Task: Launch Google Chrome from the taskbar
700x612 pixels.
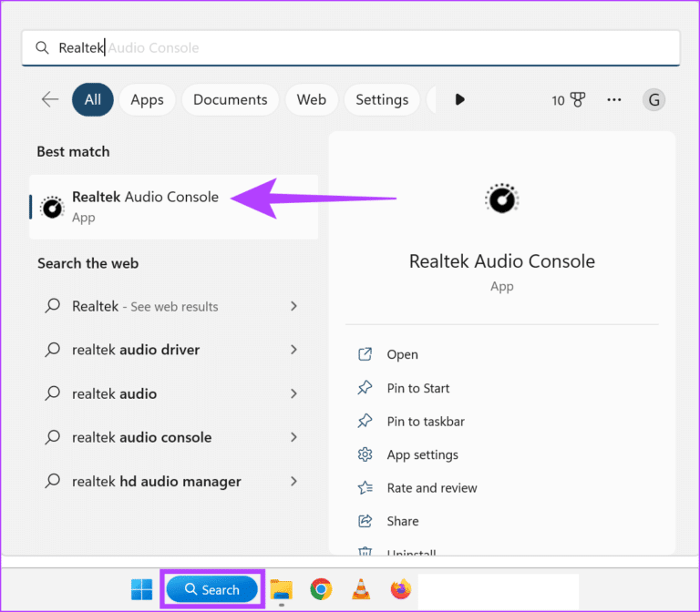Action: (321, 589)
